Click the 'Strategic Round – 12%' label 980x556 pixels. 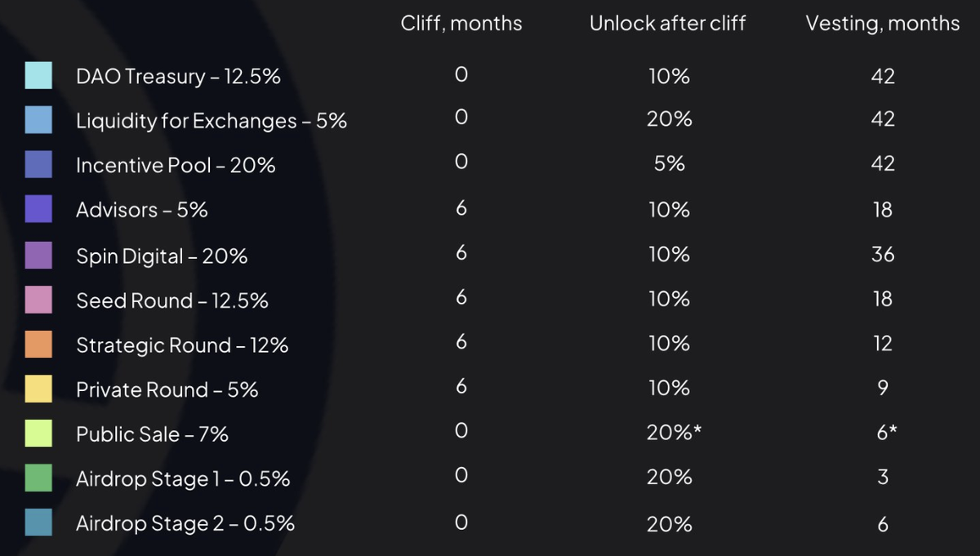click(182, 345)
